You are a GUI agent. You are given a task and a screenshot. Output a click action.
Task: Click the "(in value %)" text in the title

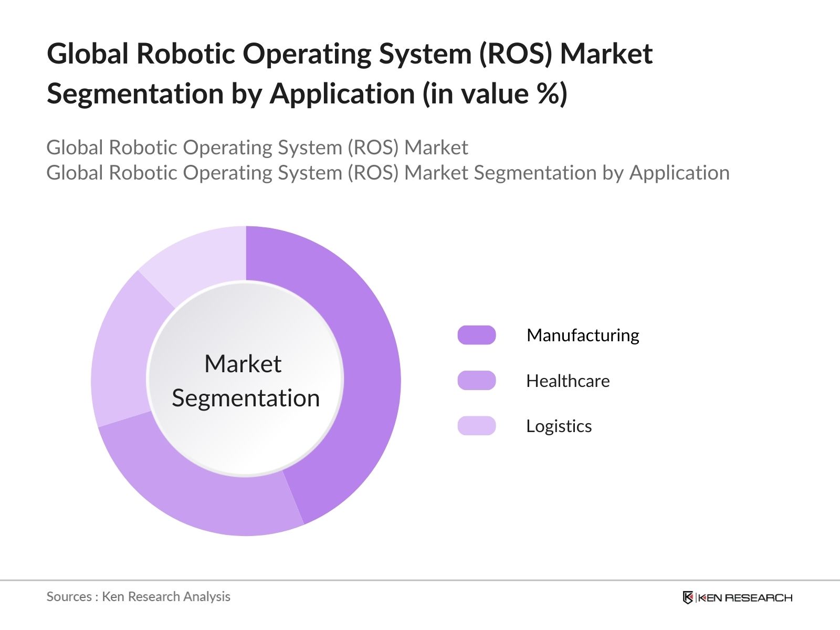click(495, 94)
